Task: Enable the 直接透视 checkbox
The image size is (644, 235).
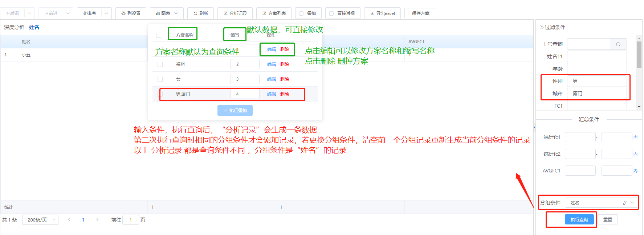Action: pos(331,13)
